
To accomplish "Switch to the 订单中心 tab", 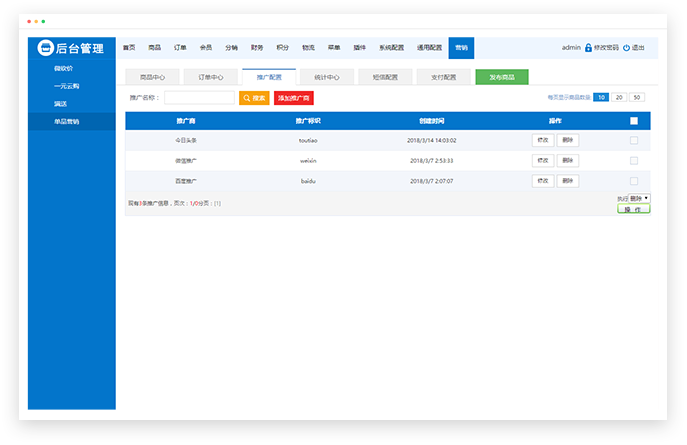I will 211,77.
